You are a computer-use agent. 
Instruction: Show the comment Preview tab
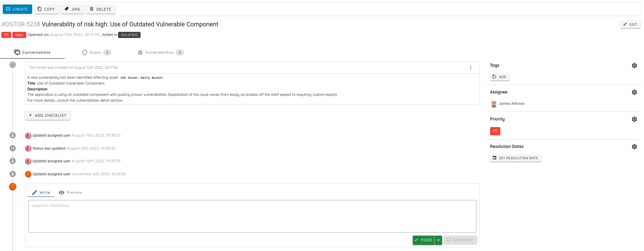pyautogui.click(x=70, y=192)
